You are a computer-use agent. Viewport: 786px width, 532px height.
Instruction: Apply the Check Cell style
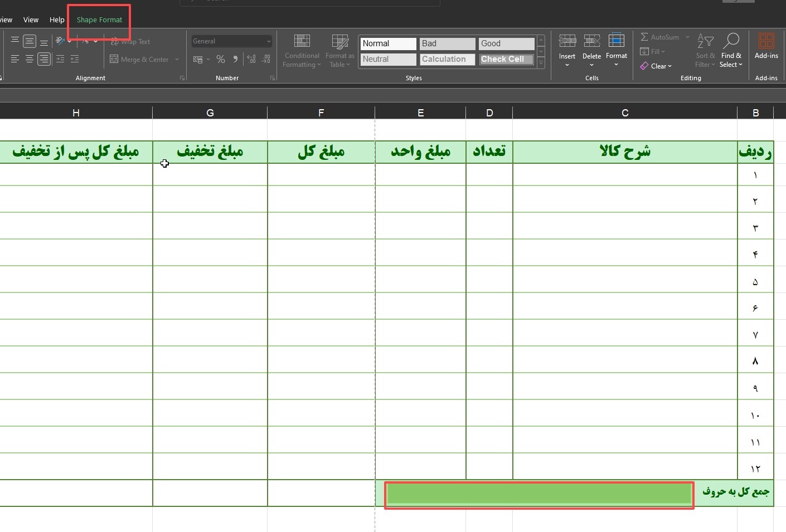pos(506,59)
